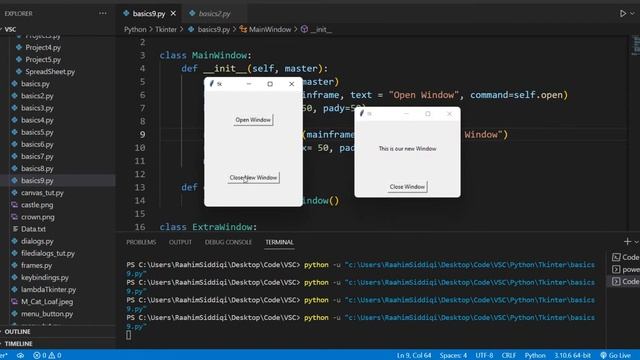Click class ExtraWindow code line
This screenshot has width=640, height=360.
pyautogui.click(x=208, y=227)
